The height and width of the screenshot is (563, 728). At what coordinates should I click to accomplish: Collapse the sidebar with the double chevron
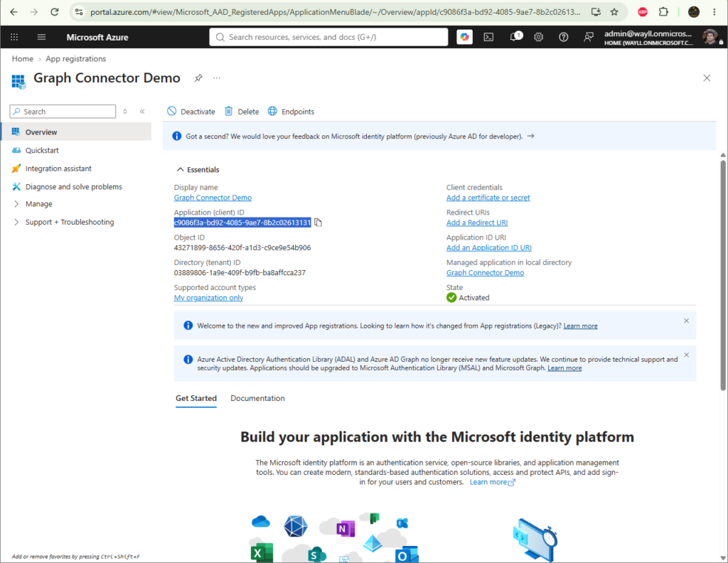tap(142, 112)
